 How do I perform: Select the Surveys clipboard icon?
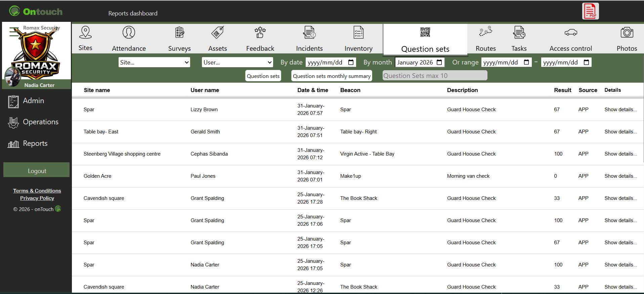pos(179,33)
